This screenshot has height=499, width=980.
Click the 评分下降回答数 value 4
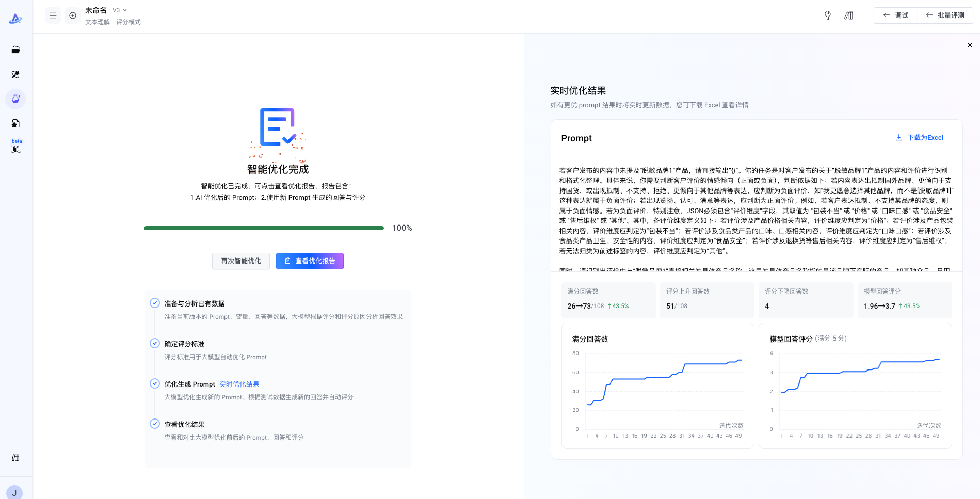pos(767,306)
